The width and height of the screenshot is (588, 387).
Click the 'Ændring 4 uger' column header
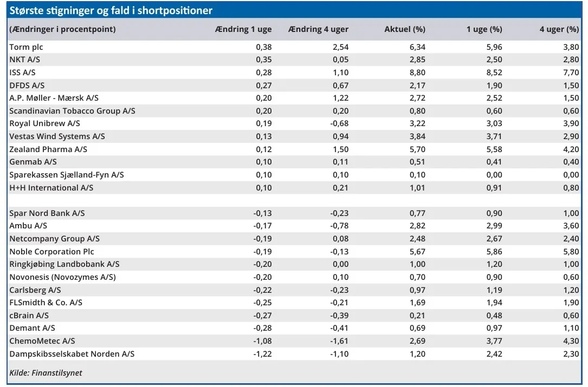319,29
